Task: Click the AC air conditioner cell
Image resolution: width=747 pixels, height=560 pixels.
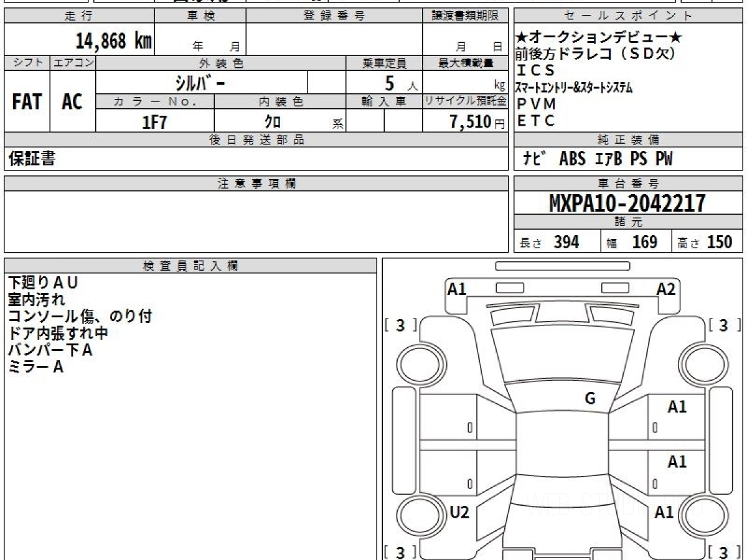Action: point(72,102)
